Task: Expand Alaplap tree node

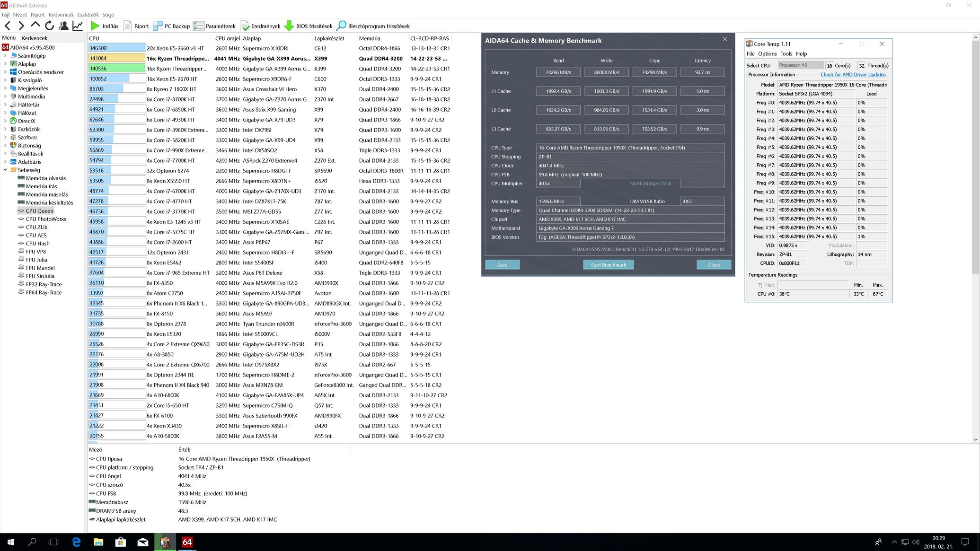Action: pyautogui.click(x=5, y=64)
